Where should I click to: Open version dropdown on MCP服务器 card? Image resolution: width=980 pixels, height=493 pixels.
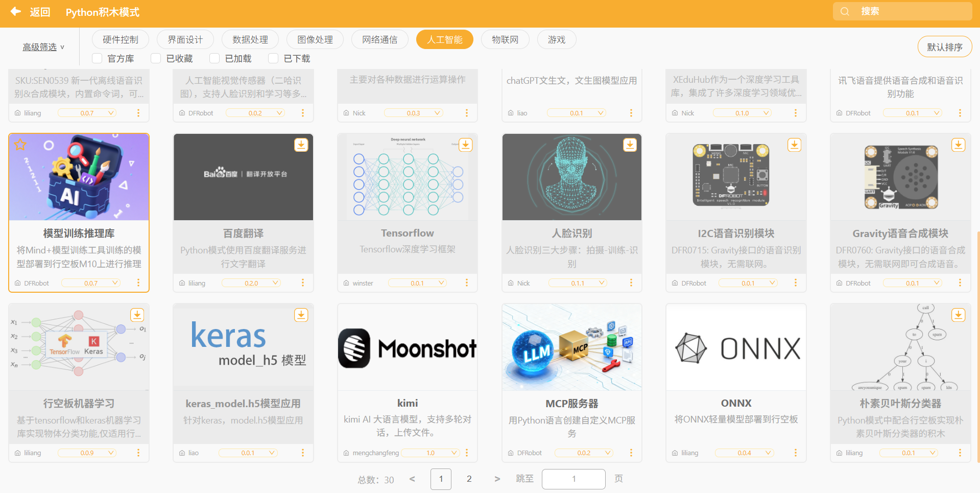[x=584, y=453]
